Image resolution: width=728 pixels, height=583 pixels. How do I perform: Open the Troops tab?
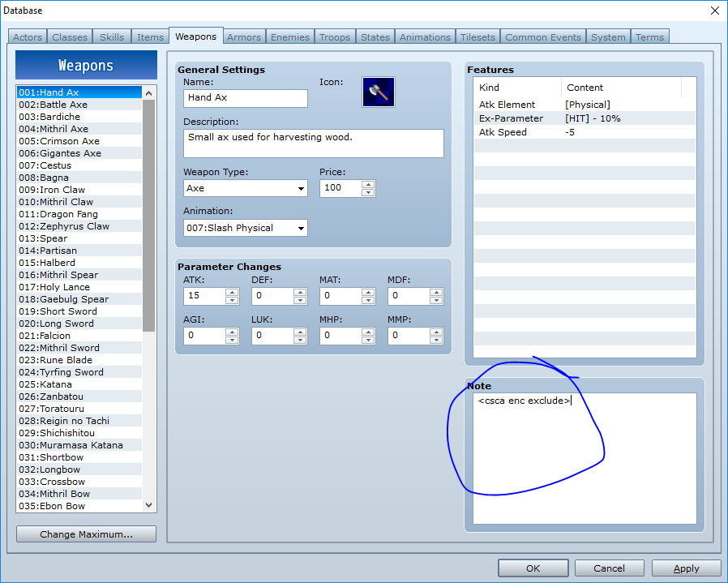click(x=335, y=36)
